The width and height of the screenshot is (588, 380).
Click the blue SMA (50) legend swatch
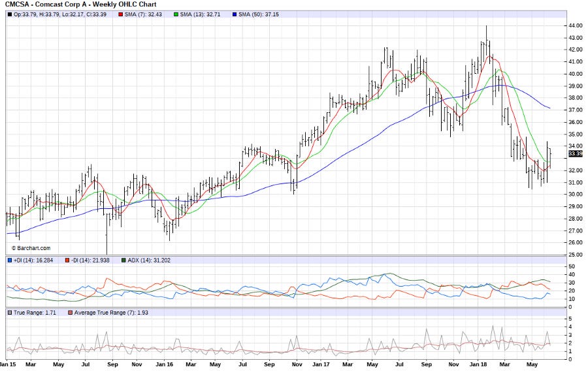pos(235,14)
